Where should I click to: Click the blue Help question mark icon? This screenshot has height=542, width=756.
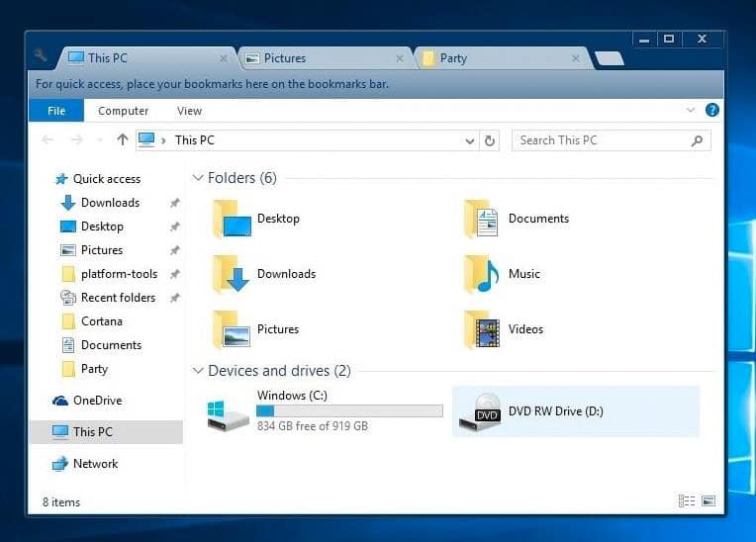point(711,110)
